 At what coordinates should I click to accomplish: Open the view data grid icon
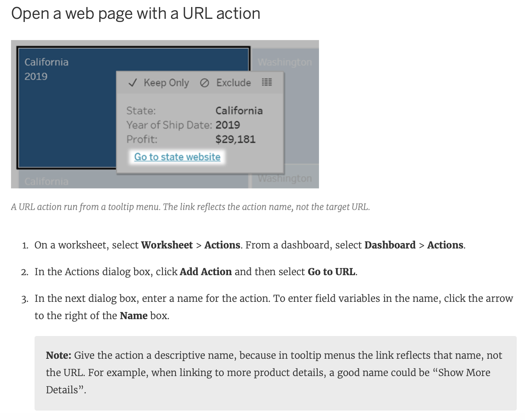[267, 82]
